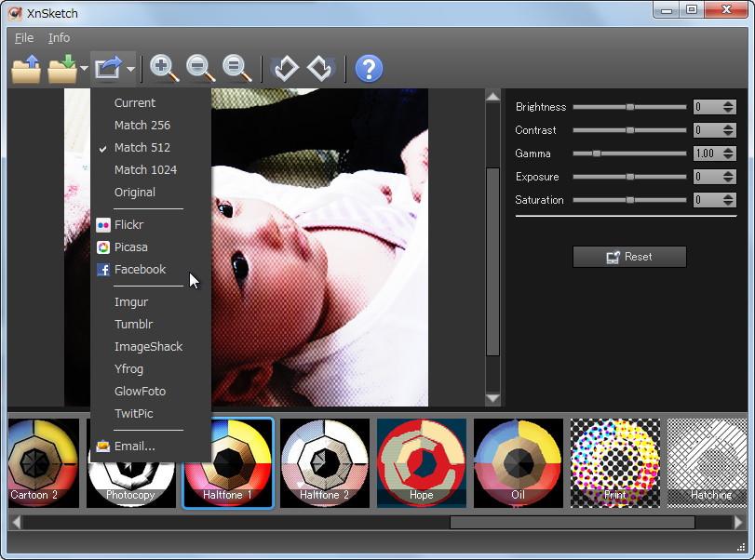The width and height of the screenshot is (755, 560).
Task: Click the Fit Zoom magnifier icon
Action: click(x=234, y=68)
